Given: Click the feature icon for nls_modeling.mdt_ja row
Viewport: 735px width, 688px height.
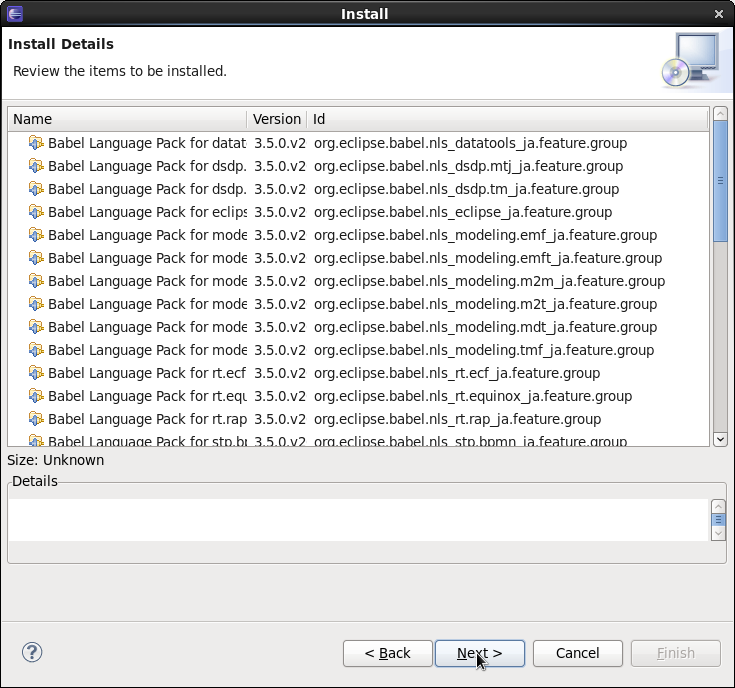Looking at the screenshot, I should pos(36,326).
